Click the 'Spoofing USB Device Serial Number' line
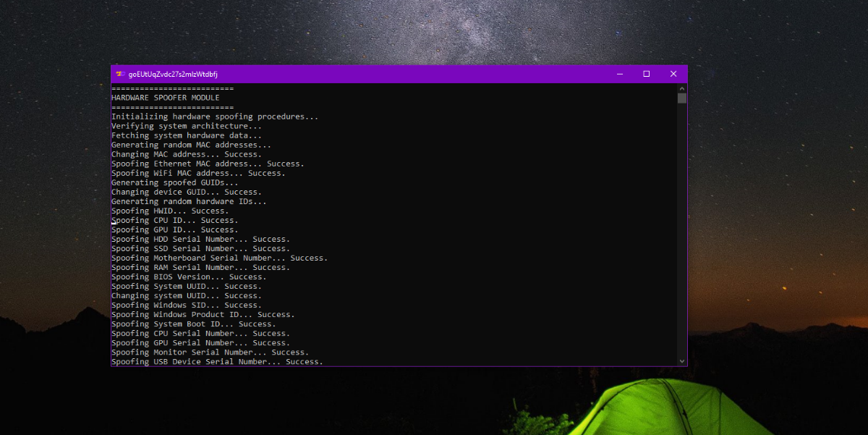The height and width of the screenshot is (435, 868). pyautogui.click(x=217, y=362)
